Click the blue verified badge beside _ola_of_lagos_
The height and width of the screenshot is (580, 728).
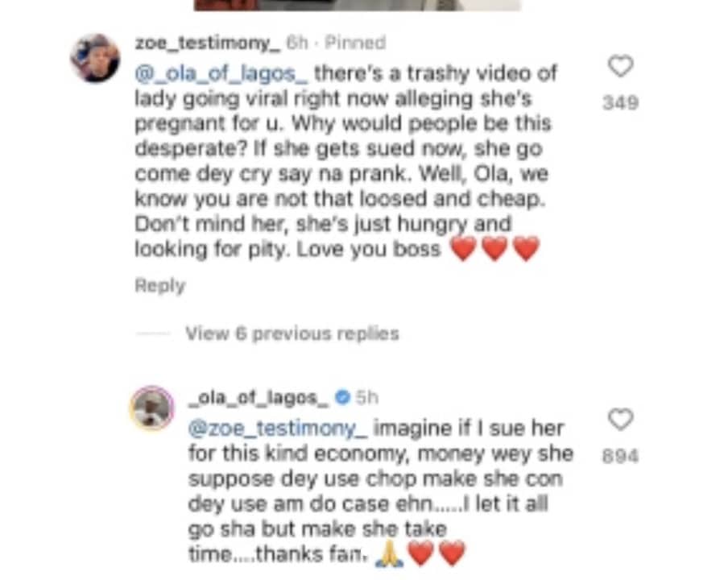(342, 397)
